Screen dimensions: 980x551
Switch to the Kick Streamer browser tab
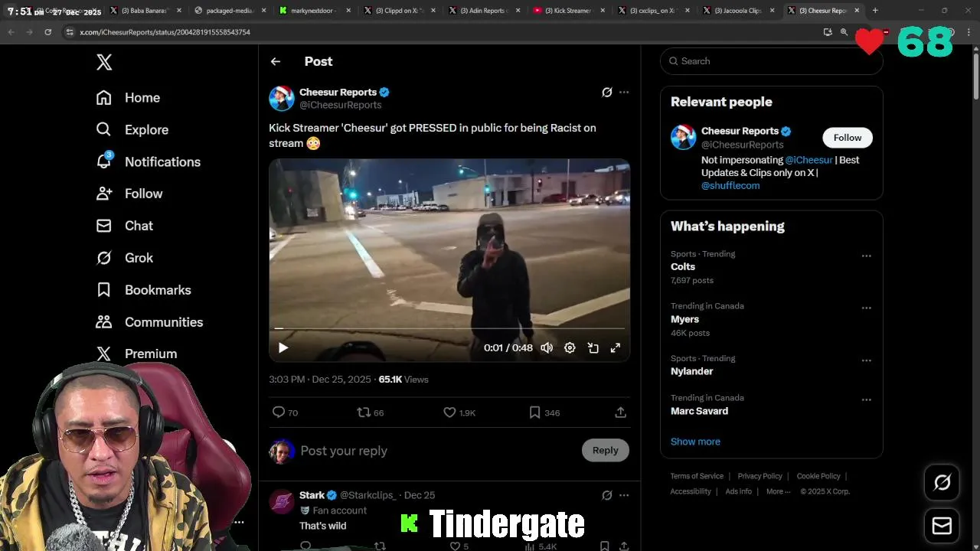[x=567, y=11]
